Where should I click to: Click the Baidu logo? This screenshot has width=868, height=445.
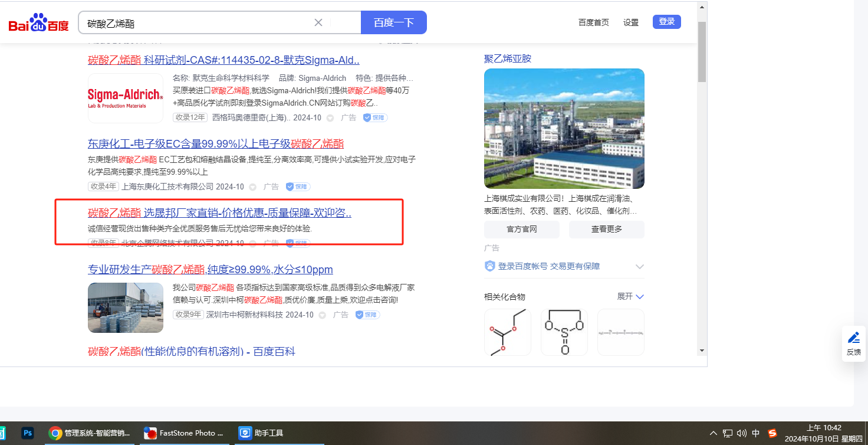(x=38, y=23)
